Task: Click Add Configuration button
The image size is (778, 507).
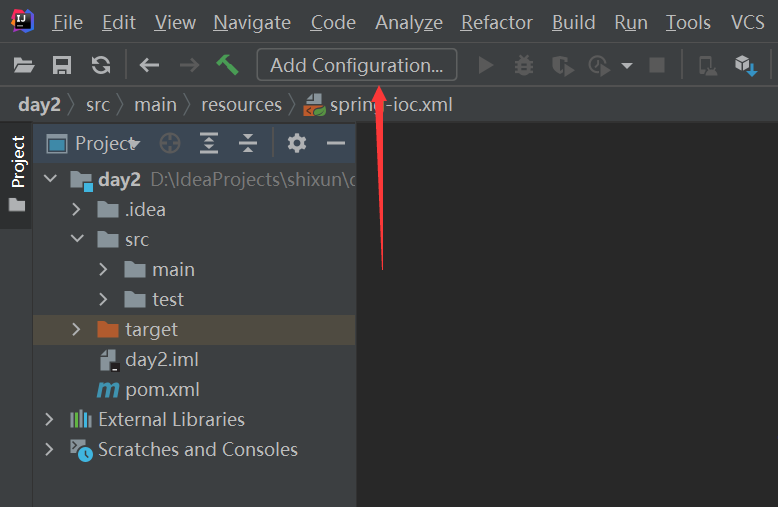Action: point(357,64)
